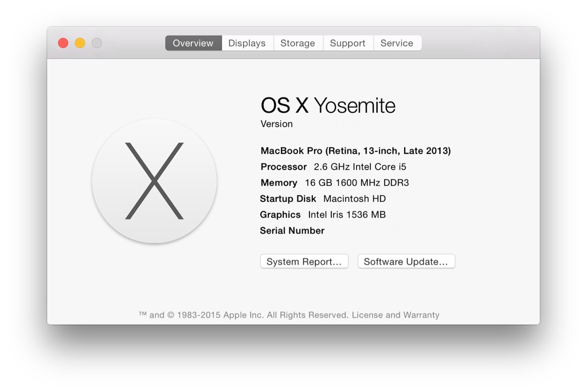The height and width of the screenshot is (392, 587).
Task: Select the OS X Yosemite title
Action: coord(328,105)
